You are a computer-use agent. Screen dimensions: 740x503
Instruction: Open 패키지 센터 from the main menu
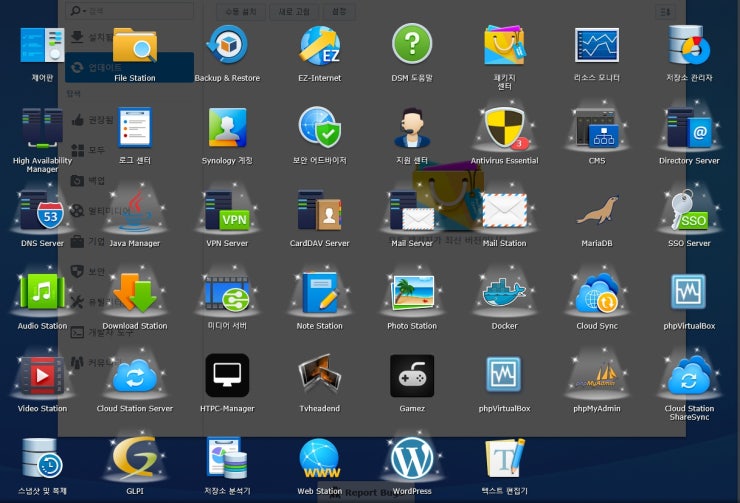pos(504,46)
